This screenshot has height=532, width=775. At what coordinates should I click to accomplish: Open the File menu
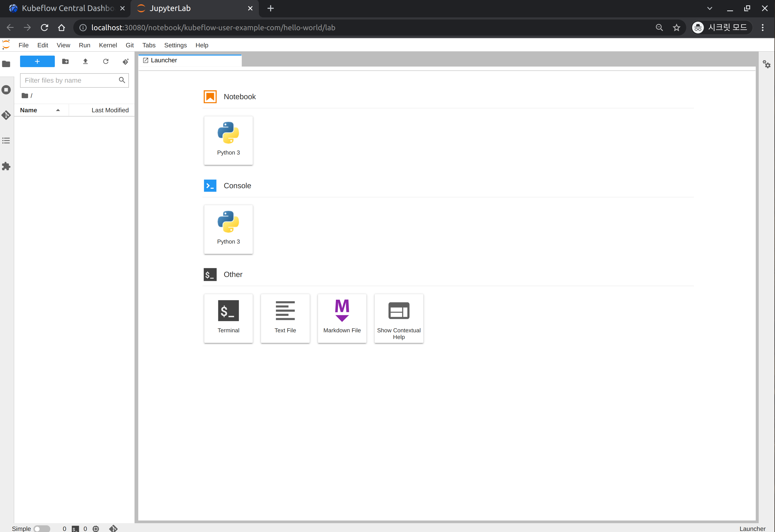[23, 45]
